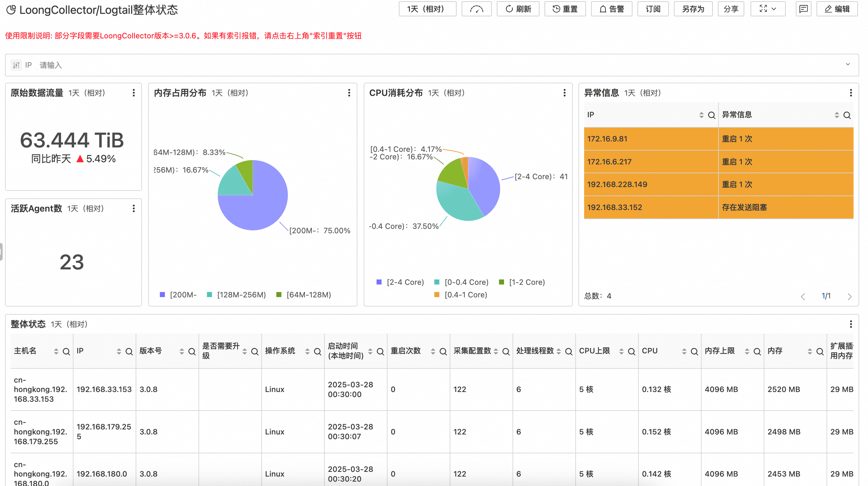Click the IP filter settings icon
Viewport: 868px width, 486px height.
click(16, 65)
